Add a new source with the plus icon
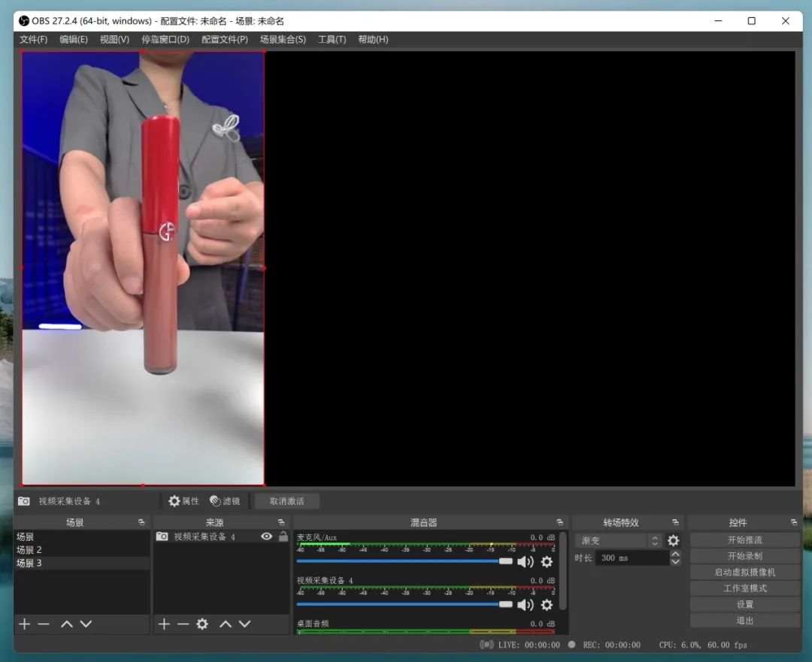Viewport: 812px width, 662px height. point(164,624)
